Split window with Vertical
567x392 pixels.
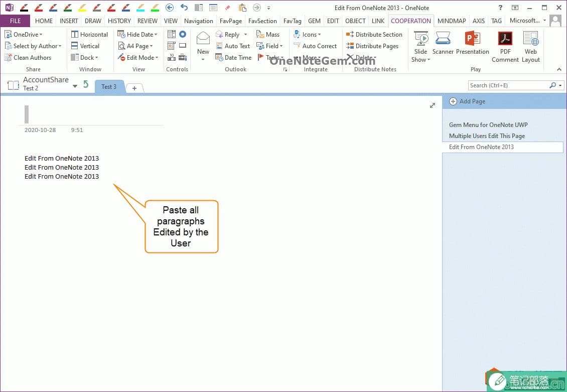[85, 46]
